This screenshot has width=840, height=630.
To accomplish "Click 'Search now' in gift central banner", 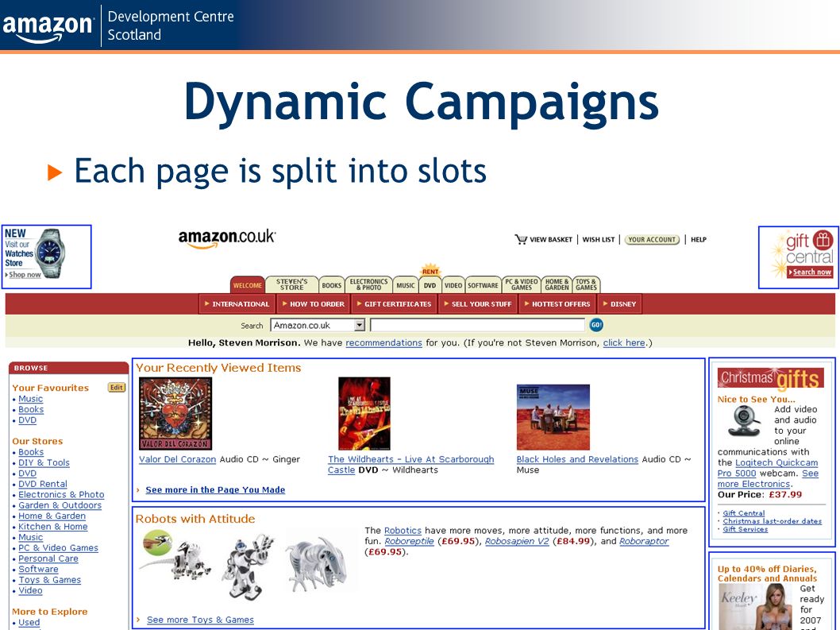I will click(x=810, y=272).
